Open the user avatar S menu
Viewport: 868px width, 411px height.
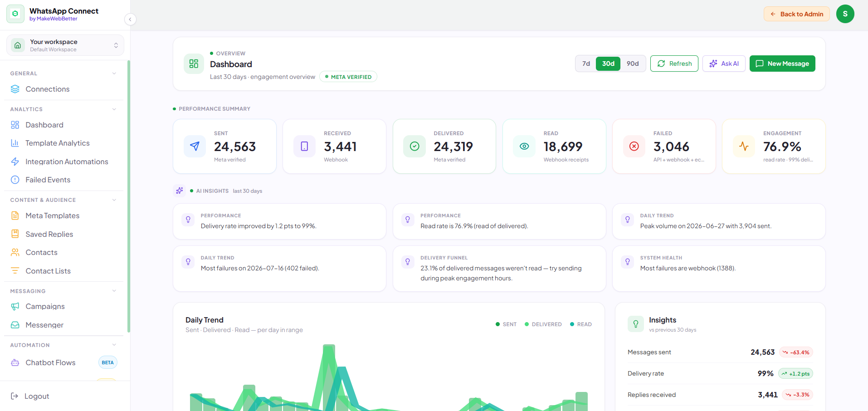[845, 14]
